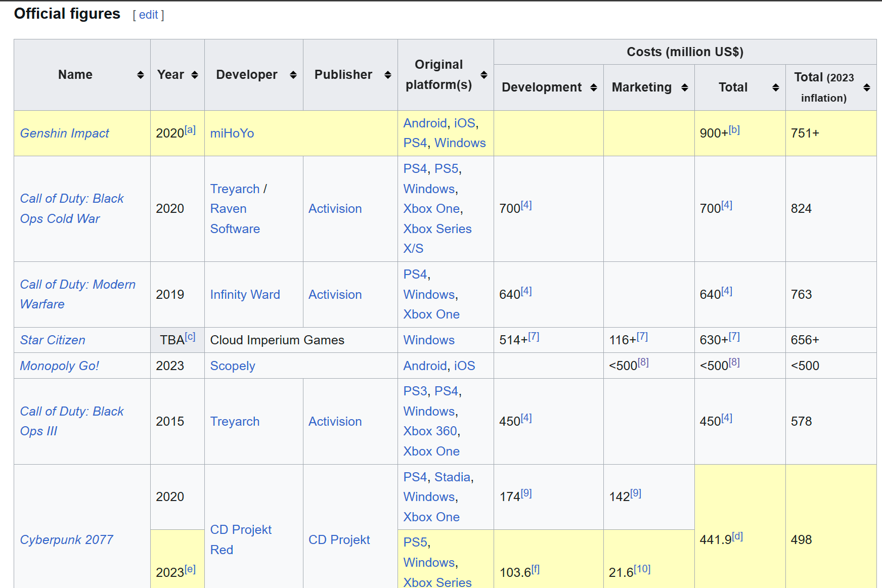
Task: Follow the Star Citizen link
Action: click(x=53, y=340)
